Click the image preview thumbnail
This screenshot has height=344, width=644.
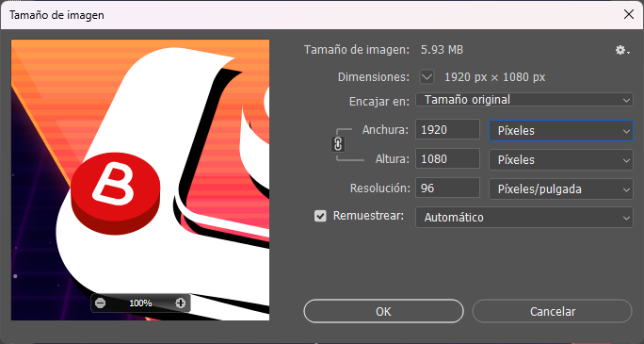coord(140,180)
